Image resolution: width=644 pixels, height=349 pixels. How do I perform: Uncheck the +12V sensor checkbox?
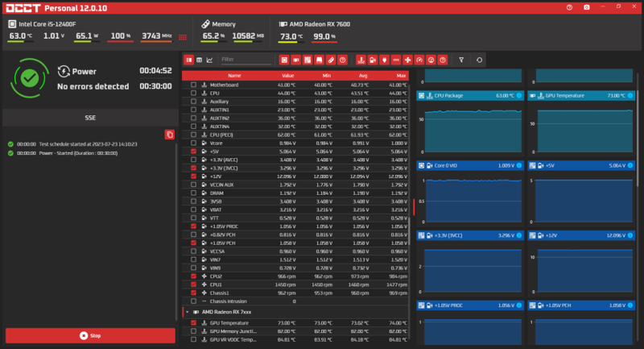[193, 177]
